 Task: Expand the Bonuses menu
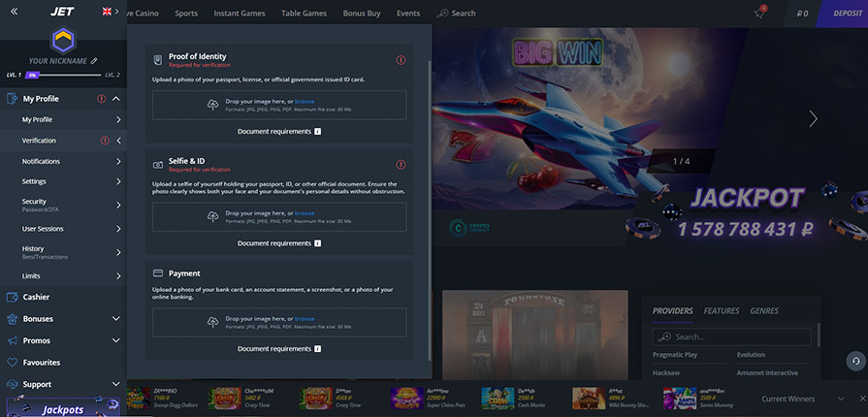(116, 319)
